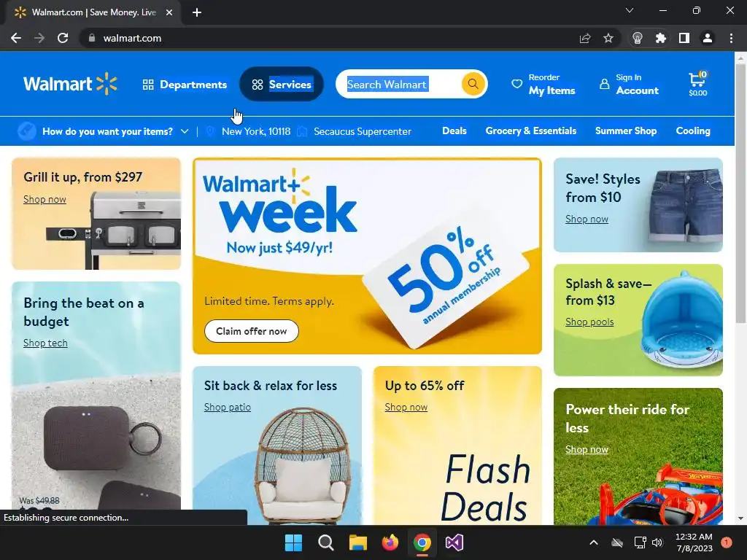747x560 pixels.
Task: Click Chrome icon in taskbar
Action: point(422,542)
